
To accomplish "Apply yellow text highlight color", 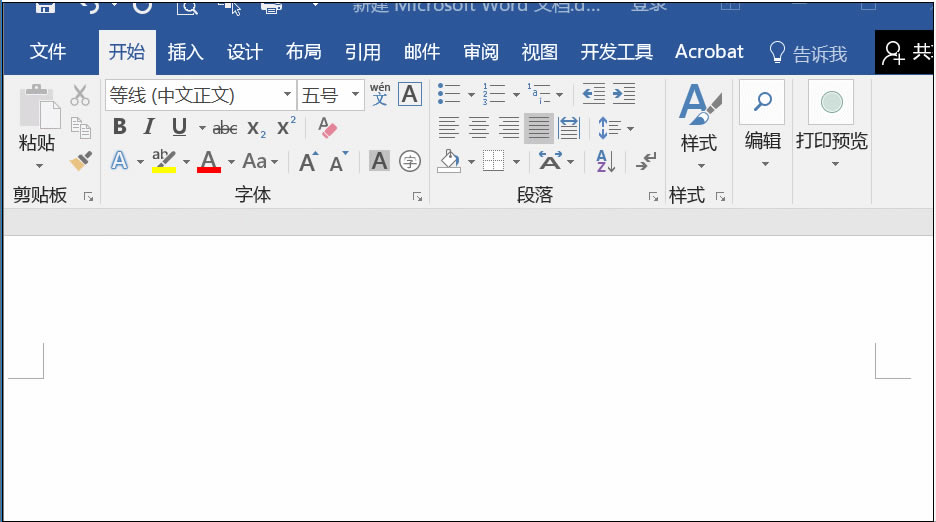I will 164,161.
